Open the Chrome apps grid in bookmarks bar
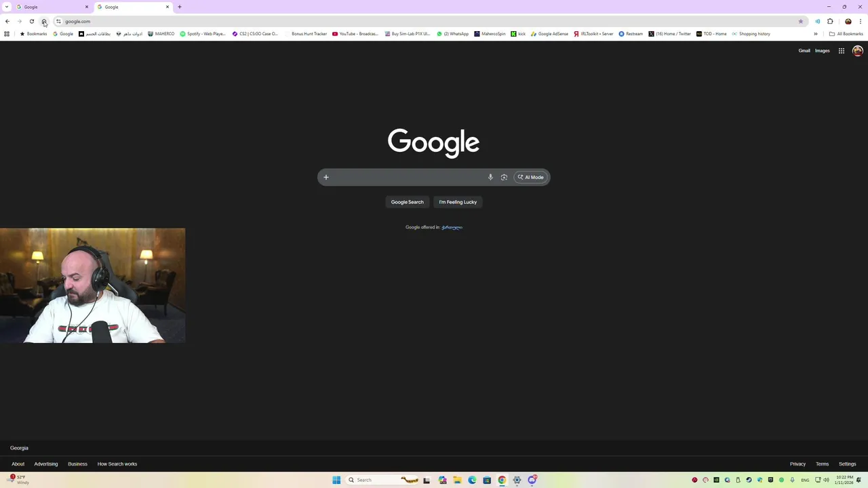868x488 pixels. (7, 34)
